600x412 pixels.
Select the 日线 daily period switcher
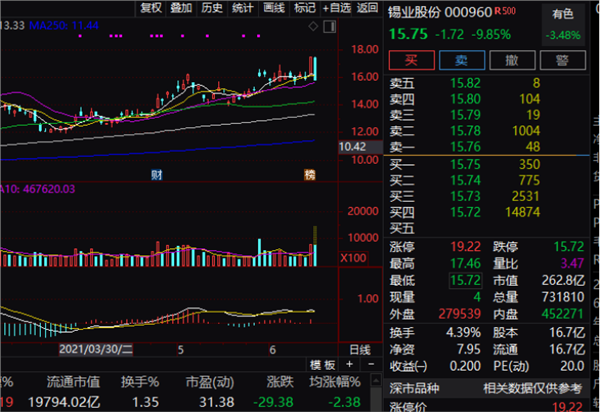[360, 349]
